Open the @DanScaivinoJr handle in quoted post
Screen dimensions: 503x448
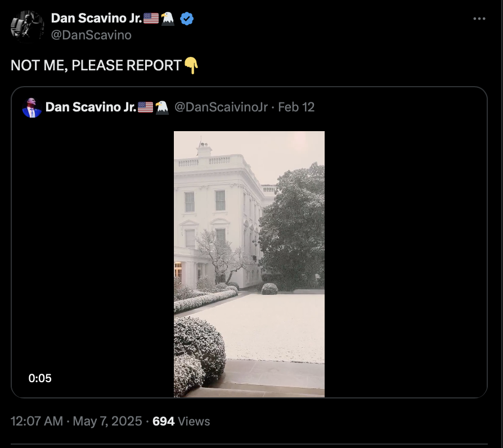221,107
